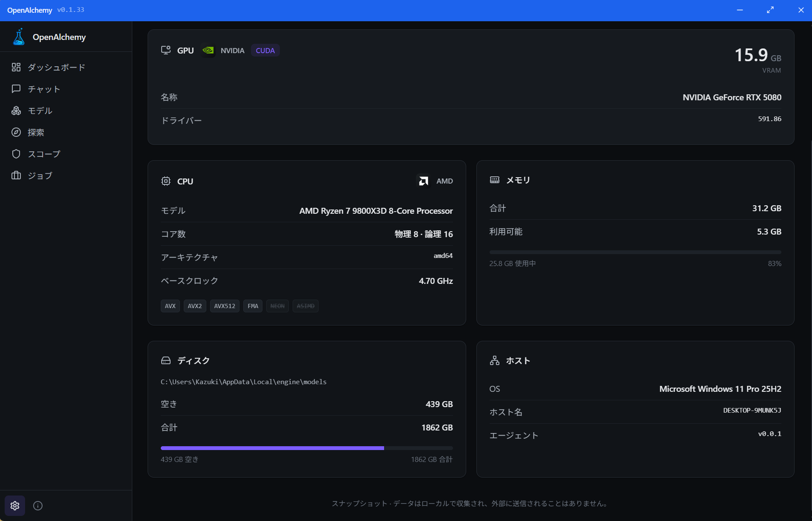Click the models folder path text
812x521 pixels.
coord(244,382)
